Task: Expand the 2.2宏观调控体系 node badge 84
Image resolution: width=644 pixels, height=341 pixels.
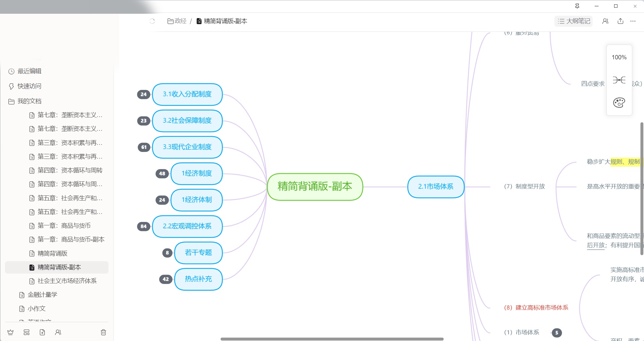Action: click(144, 226)
